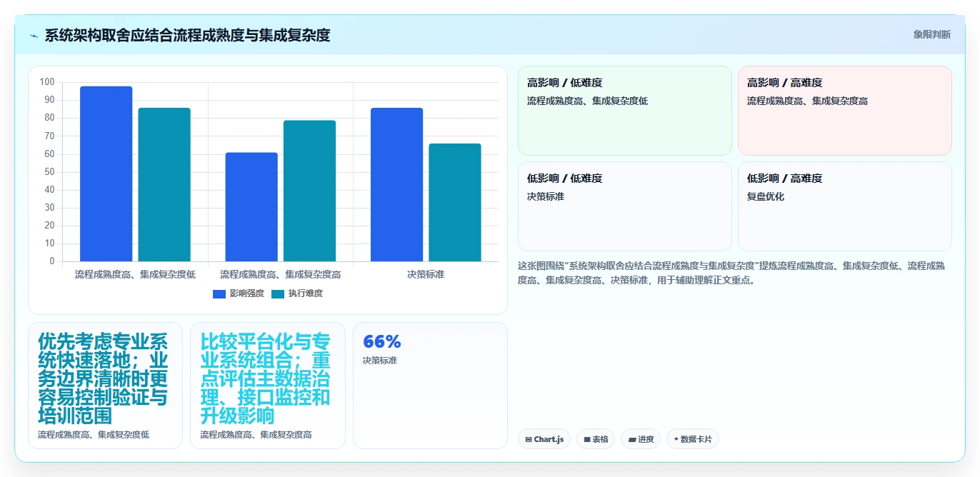
Task: Select the 低影响 / 低难度 quadrant card
Action: pyautogui.click(x=624, y=206)
